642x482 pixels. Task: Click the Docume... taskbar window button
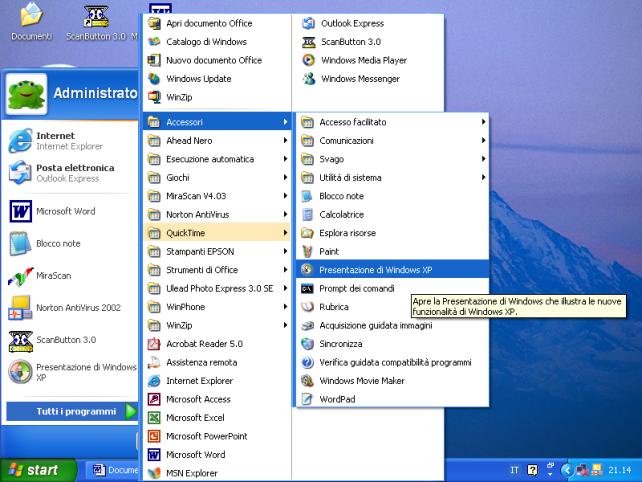[x=113, y=470]
